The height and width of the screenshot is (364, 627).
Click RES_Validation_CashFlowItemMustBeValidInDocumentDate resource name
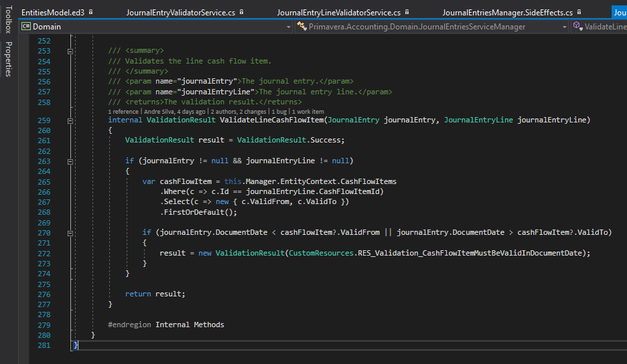470,253
